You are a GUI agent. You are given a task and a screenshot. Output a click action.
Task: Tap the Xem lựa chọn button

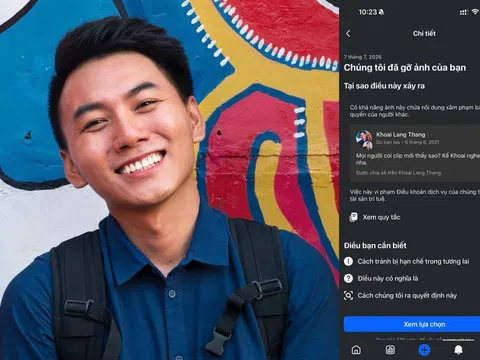(x=412, y=324)
